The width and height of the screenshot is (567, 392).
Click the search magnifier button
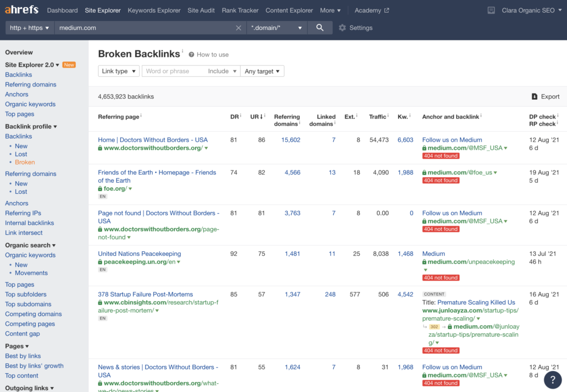coord(319,28)
